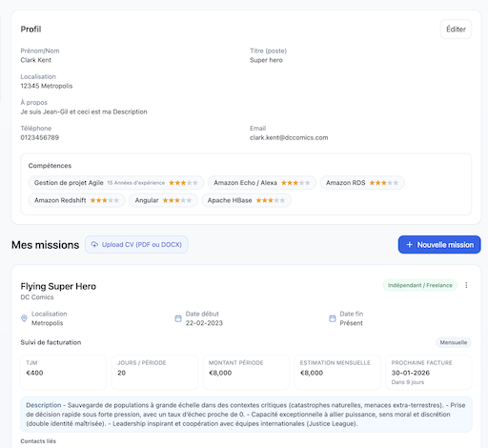The image size is (488, 448).
Task: Click Amazon Echo / Alexa star rating
Action: 295,183
